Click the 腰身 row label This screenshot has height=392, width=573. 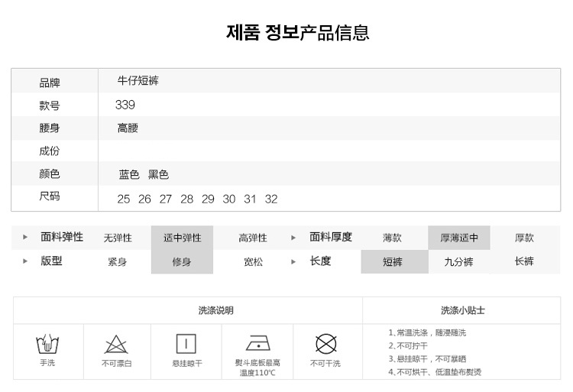click(50, 128)
